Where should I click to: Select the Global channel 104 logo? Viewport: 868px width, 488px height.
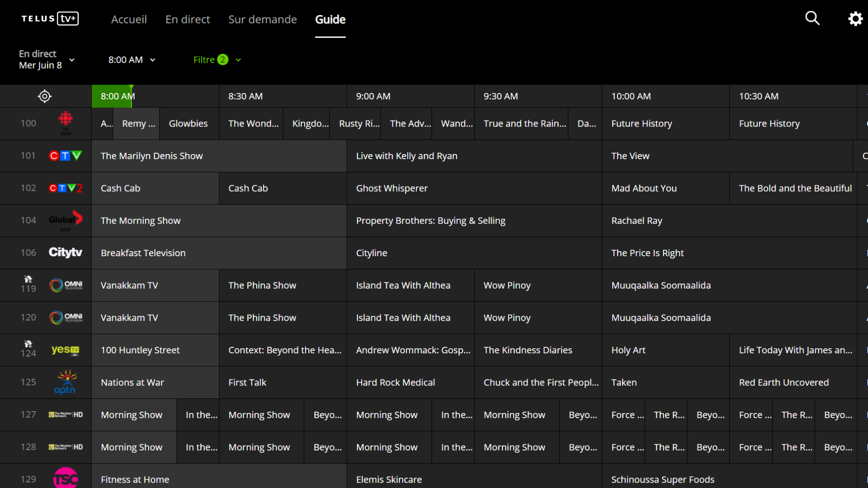(66, 221)
